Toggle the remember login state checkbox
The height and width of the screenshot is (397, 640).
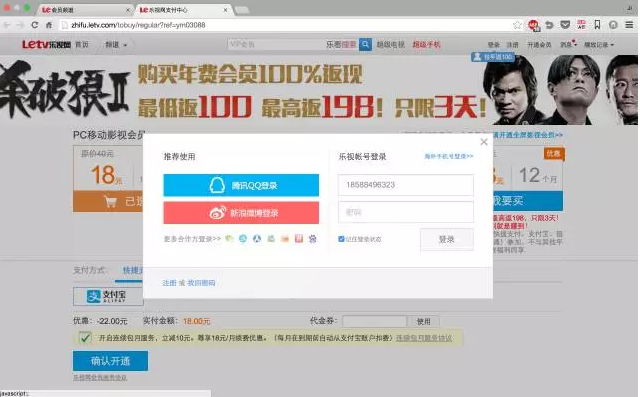pyautogui.click(x=341, y=239)
